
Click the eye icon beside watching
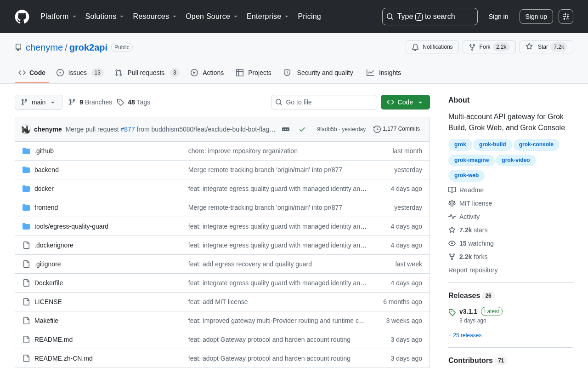point(452,243)
